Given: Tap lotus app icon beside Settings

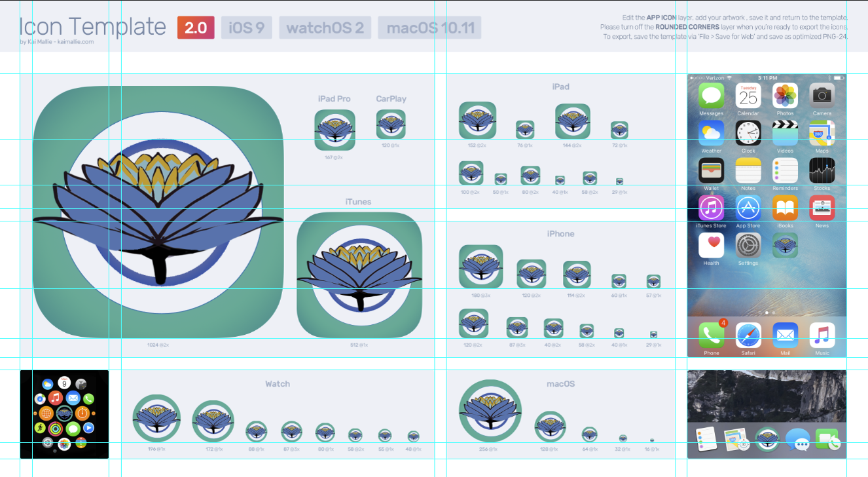Looking at the screenshot, I should point(785,245).
